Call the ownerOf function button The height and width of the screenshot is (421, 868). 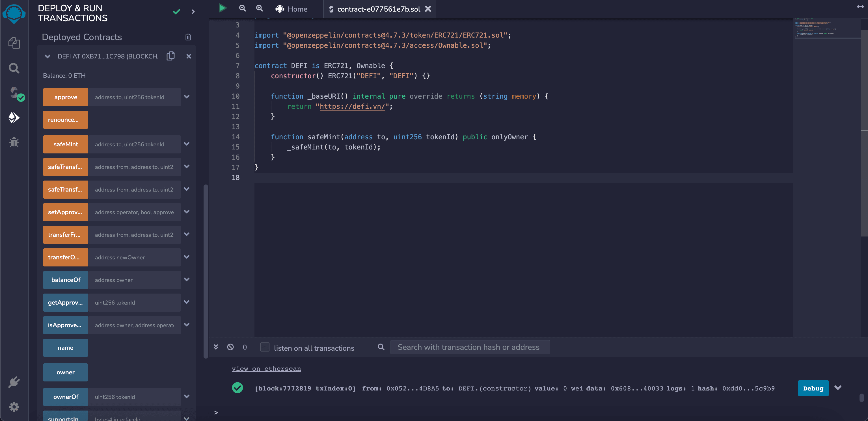click(65, 397)
